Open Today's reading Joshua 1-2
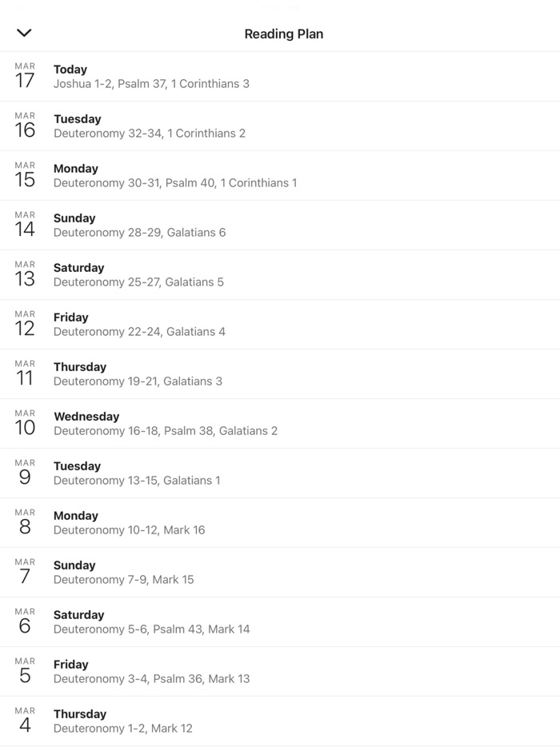The width and height of the screenshot is (560, 747). click(151, 77)
